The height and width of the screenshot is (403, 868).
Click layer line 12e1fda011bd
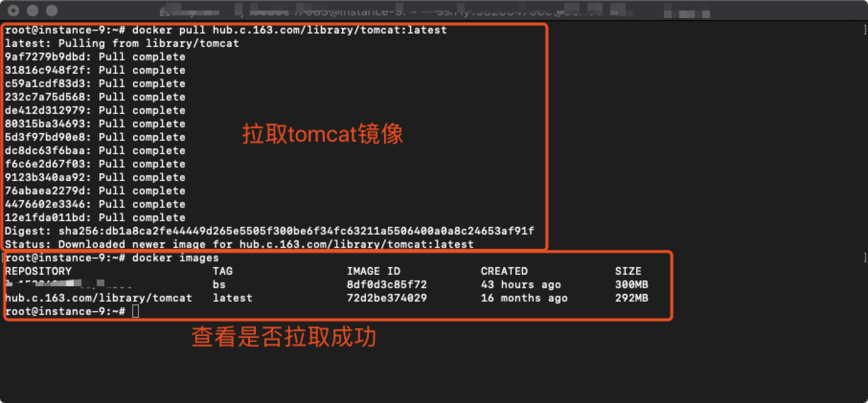pyautogui.click(x=95, y=218)
